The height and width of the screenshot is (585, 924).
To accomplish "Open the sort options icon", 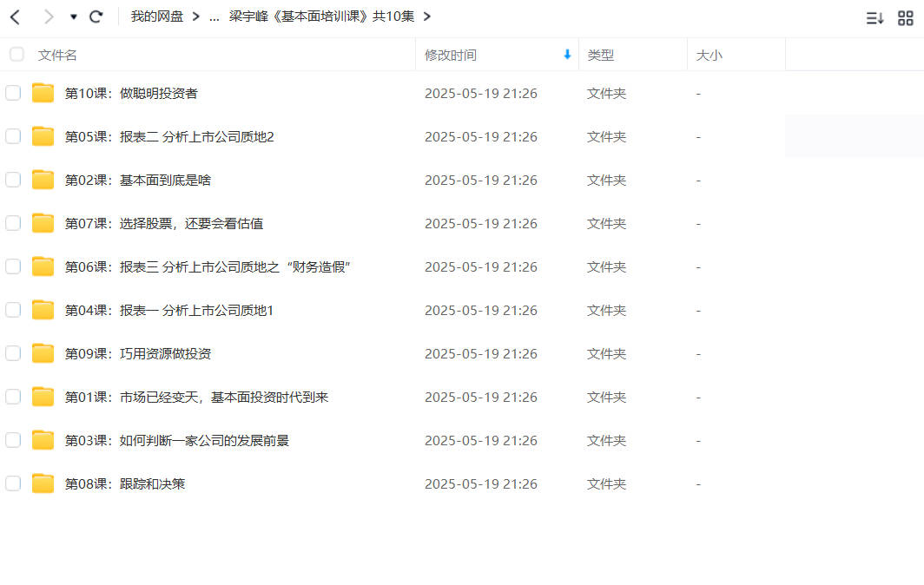I will 874,18.
